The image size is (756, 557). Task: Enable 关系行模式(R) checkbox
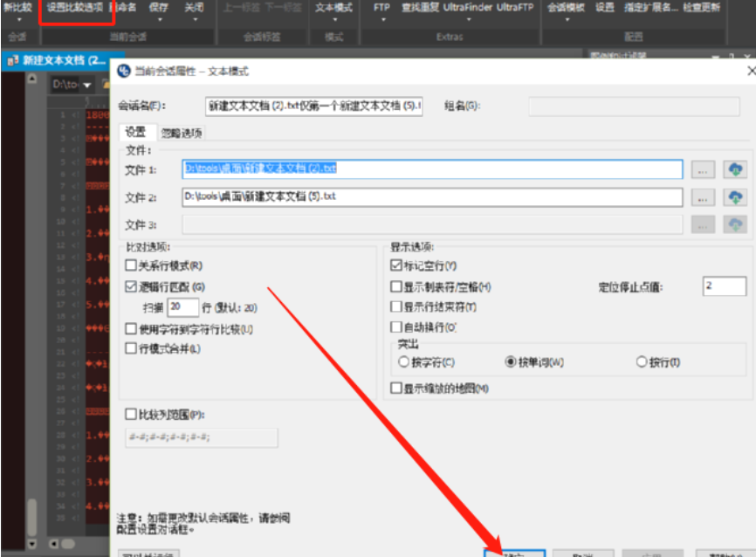(x=131, y=265)
